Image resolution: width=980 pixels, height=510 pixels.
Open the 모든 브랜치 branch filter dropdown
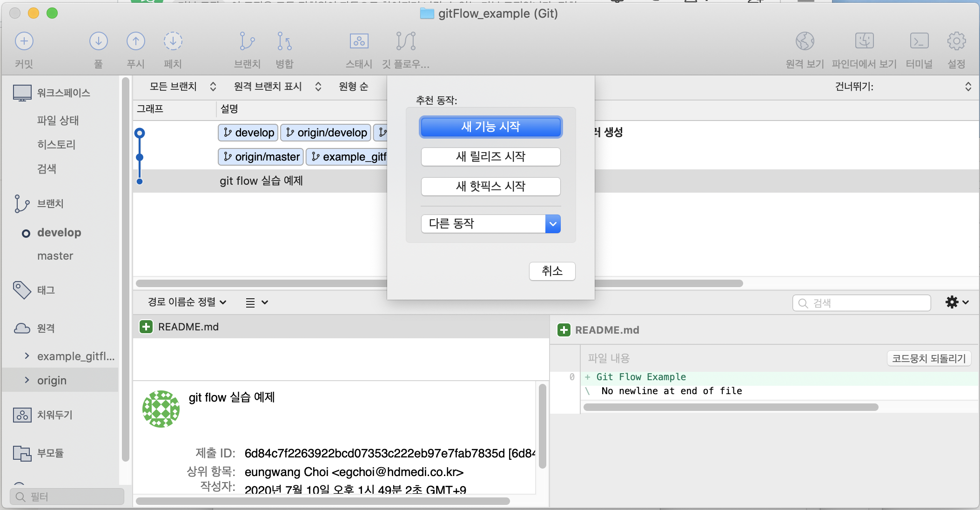coord(182,87)
